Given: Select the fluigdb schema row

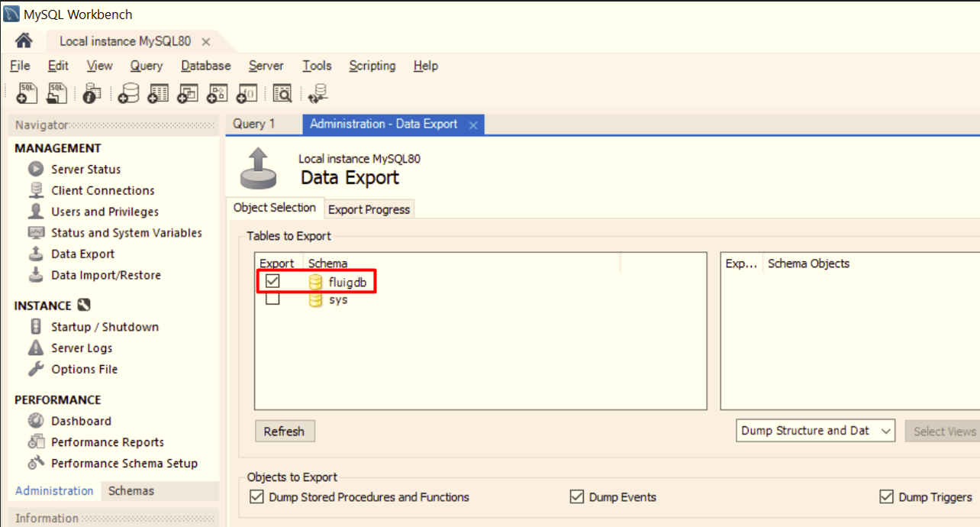Looking at the screenshot, I should [347, 282].
